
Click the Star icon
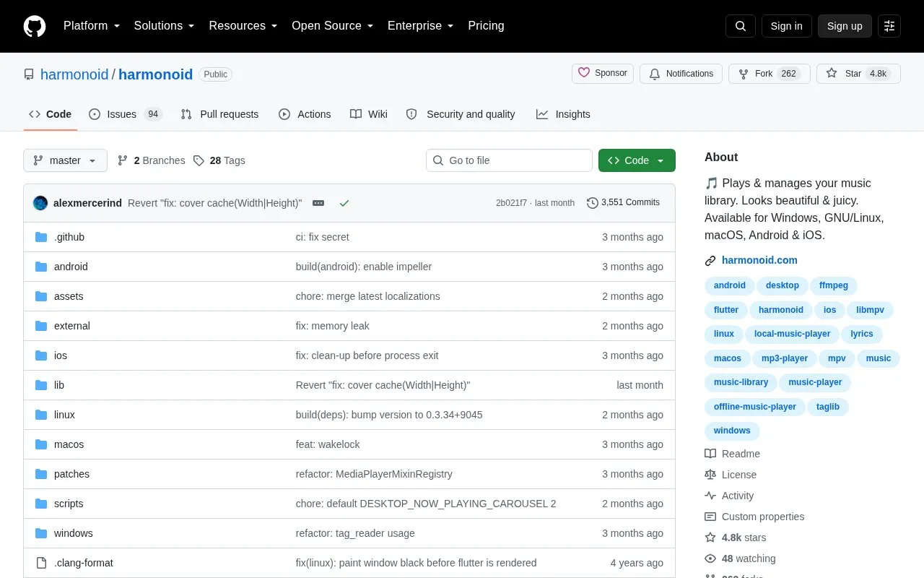coord(832,74)
